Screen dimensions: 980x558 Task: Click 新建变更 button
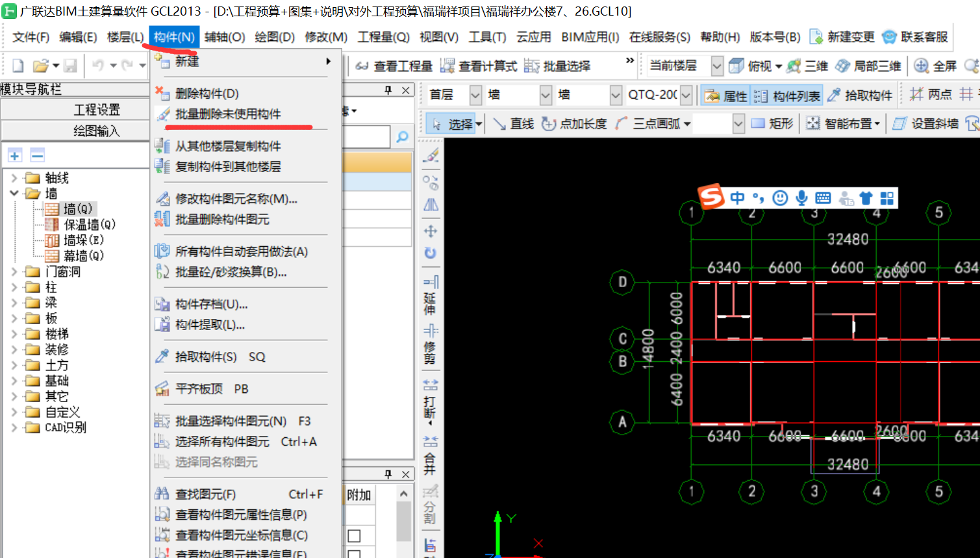tap(842, 37)
